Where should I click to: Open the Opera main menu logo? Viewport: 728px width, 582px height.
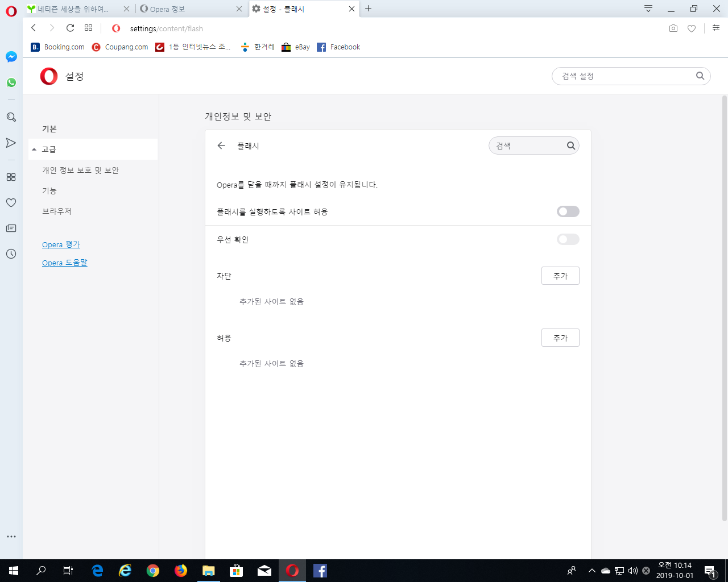click(11, 11)
